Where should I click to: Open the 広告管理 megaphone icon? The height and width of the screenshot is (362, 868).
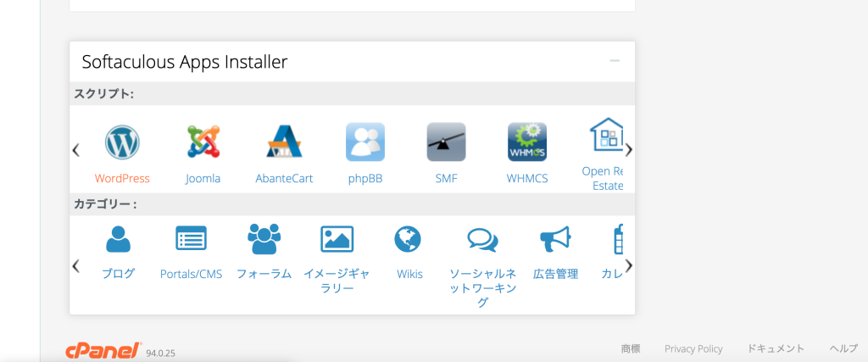(555, 239)
